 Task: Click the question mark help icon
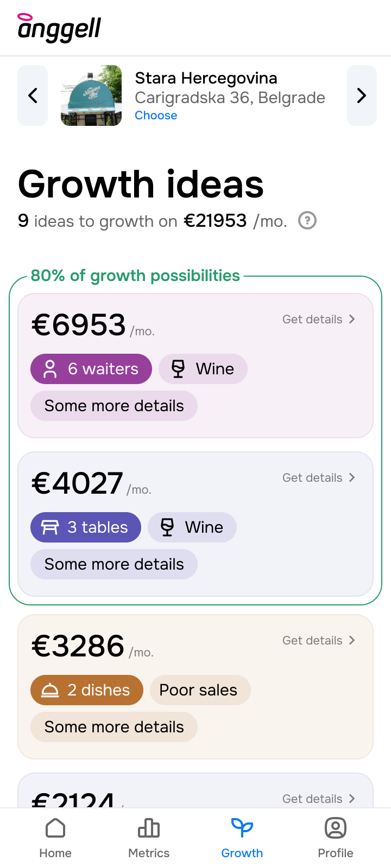click(x=307, y=221)
